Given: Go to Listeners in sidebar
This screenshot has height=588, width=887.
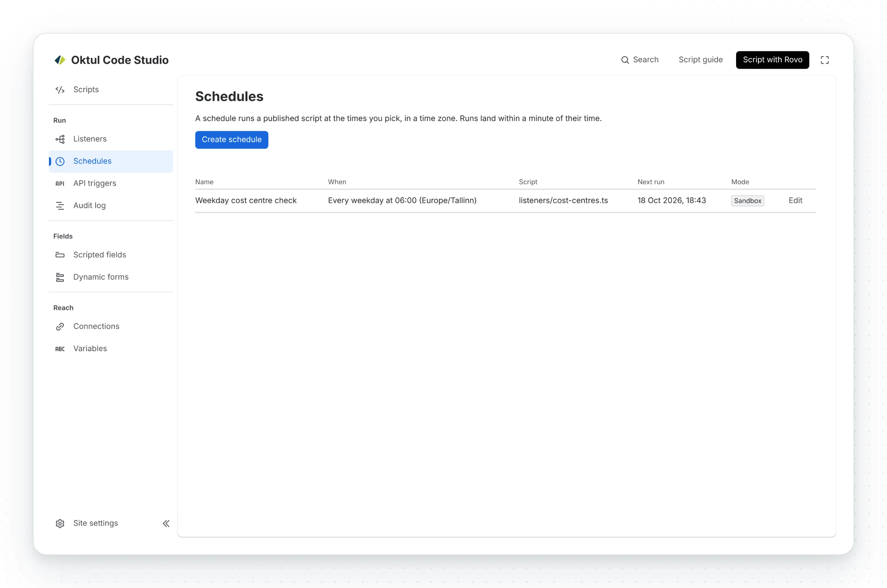Looking at the screenshot, I should pos(111,139).
